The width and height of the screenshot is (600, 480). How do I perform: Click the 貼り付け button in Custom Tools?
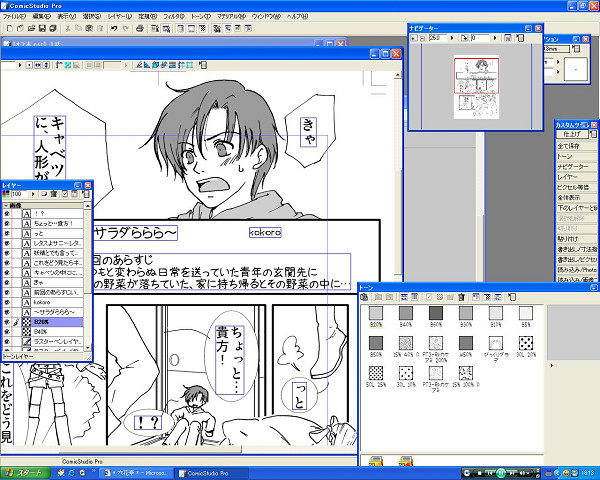[x=576, y=238]
